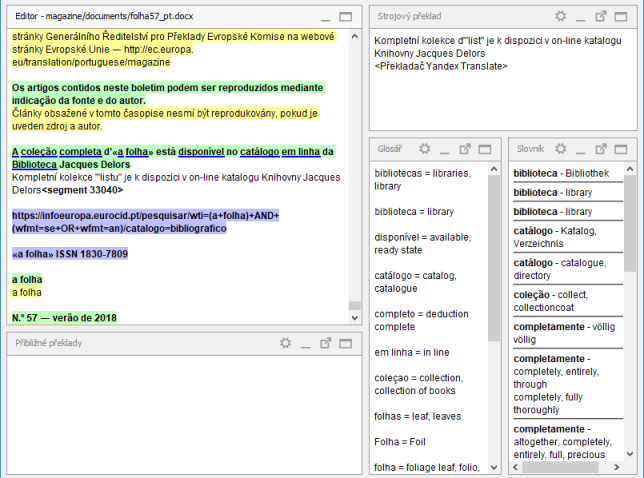Open settings gear in Strojový překlad pane
Screen dimensions: 644x478
561,16
